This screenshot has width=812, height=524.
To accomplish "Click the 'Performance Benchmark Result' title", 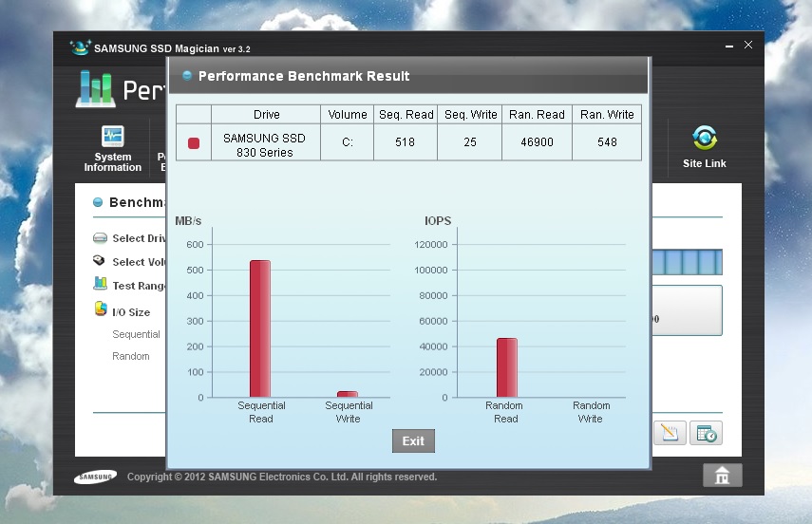I will click(x=304, y=76).
